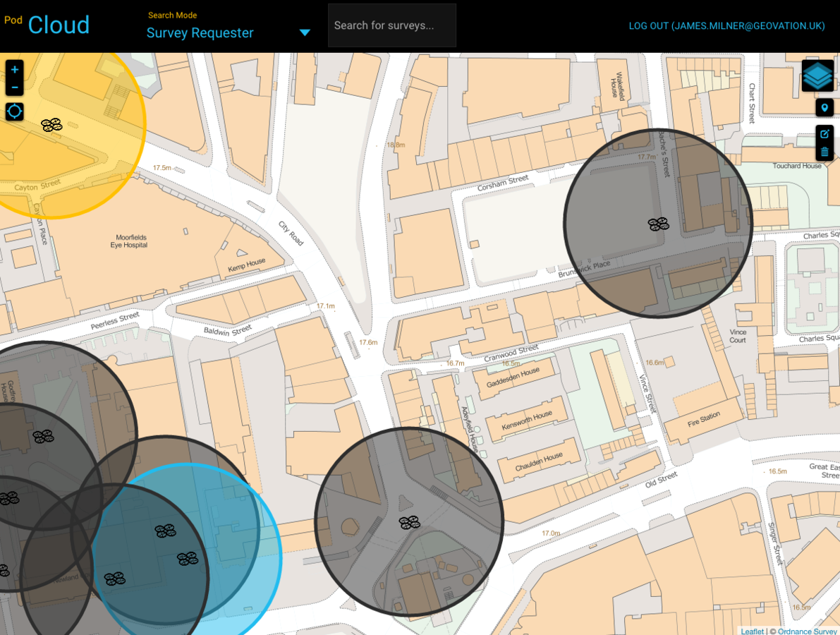This screenshot has height=635, width=840.
Task: Click the Touchard House label
Action: pyautogui.click(x=796, y=166)
